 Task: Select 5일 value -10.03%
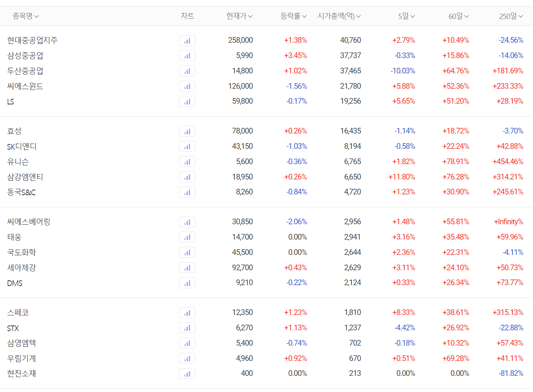[x=403, y=71]
